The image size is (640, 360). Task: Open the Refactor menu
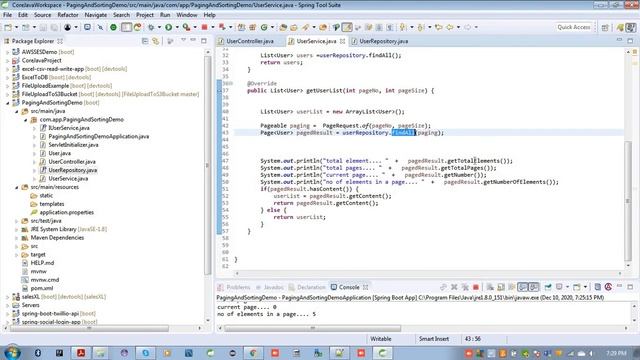pos(68,15)
